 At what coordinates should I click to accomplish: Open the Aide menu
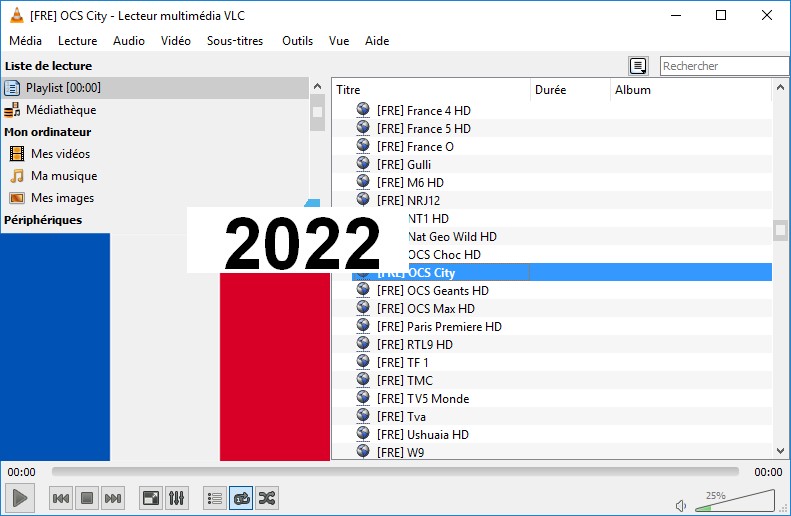click(x=377, y=41)
